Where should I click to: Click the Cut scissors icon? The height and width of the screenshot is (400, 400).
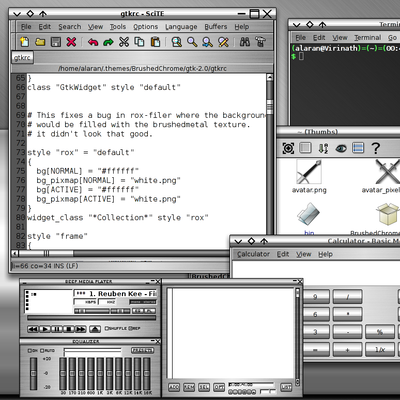(x=124, y=42)
